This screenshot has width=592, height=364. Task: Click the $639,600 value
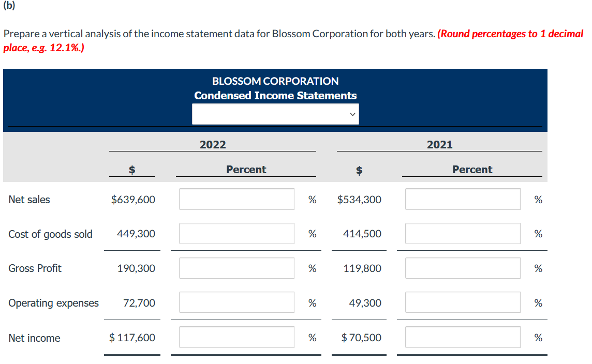click(x=132, y=199)
